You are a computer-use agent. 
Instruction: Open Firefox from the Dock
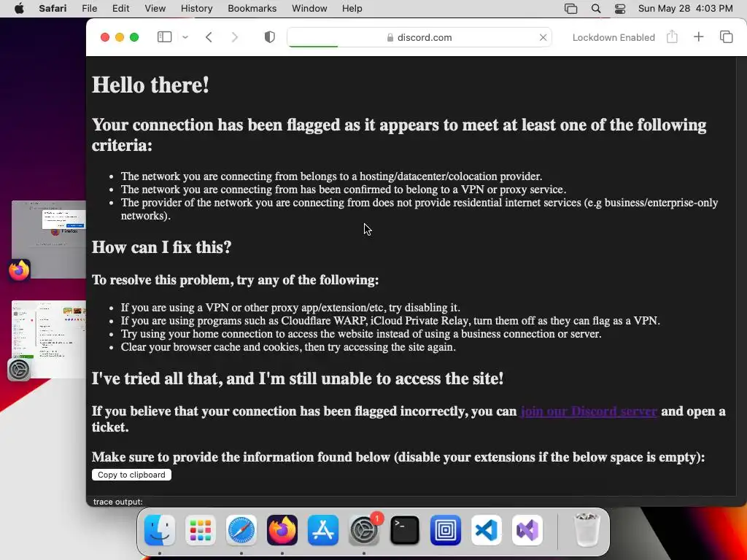(x=282, y=530)
